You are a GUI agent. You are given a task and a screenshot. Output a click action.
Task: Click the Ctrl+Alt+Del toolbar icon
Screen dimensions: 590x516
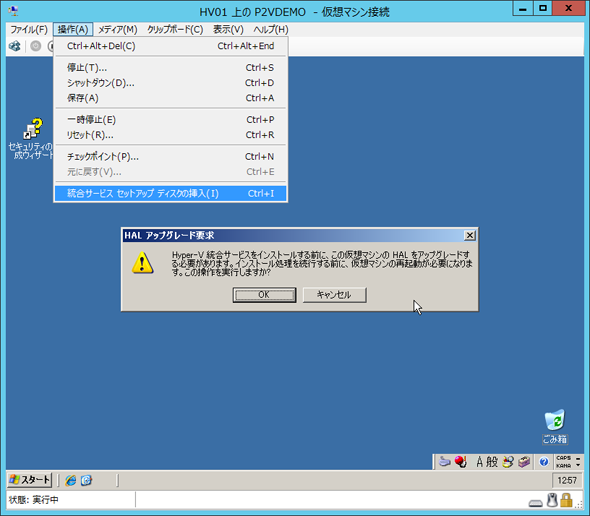15,46
